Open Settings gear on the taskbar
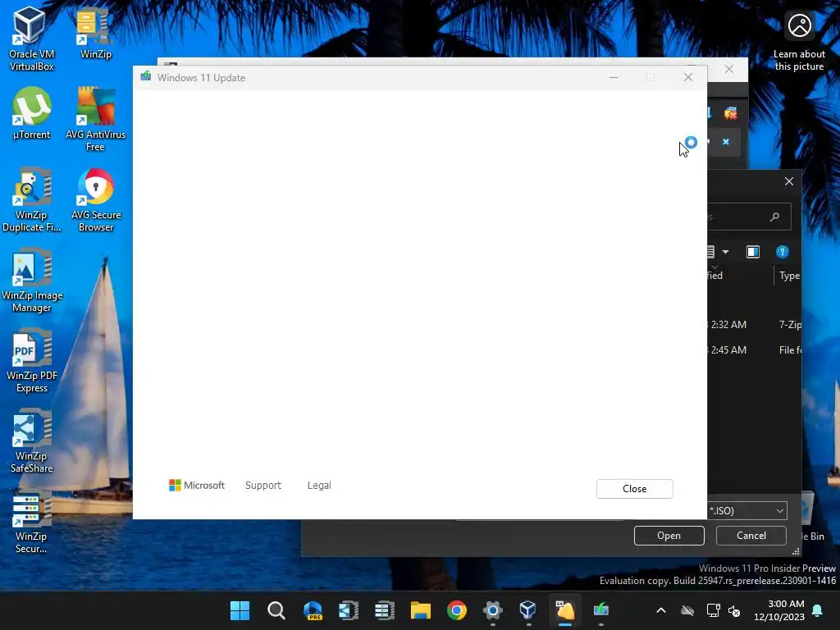840x630 pixels. 493,610
